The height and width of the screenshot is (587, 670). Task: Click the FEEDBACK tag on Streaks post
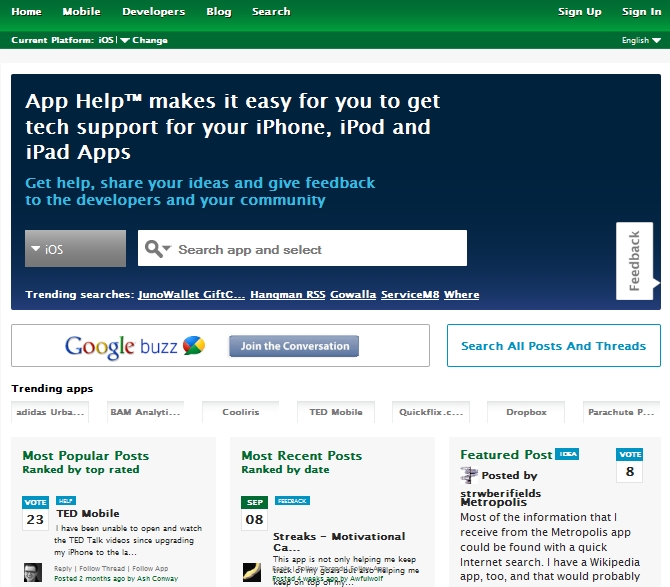pyautogui.click(x=292, y=501)
